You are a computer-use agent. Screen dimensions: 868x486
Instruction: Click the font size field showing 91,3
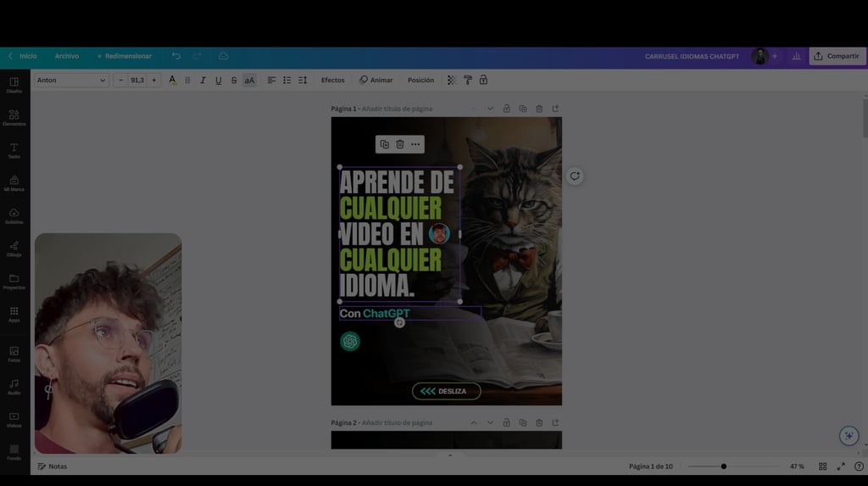click(x=137, y=81)
